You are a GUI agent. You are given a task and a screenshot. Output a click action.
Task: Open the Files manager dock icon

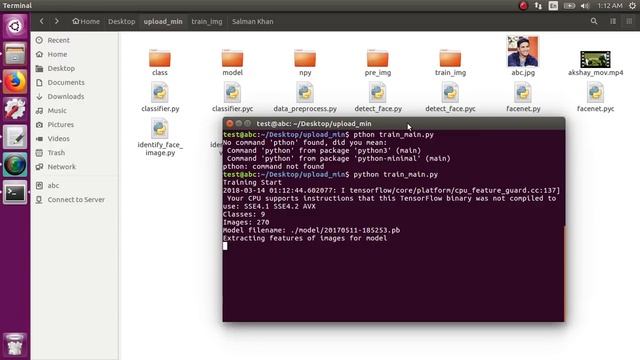(15, 54)
